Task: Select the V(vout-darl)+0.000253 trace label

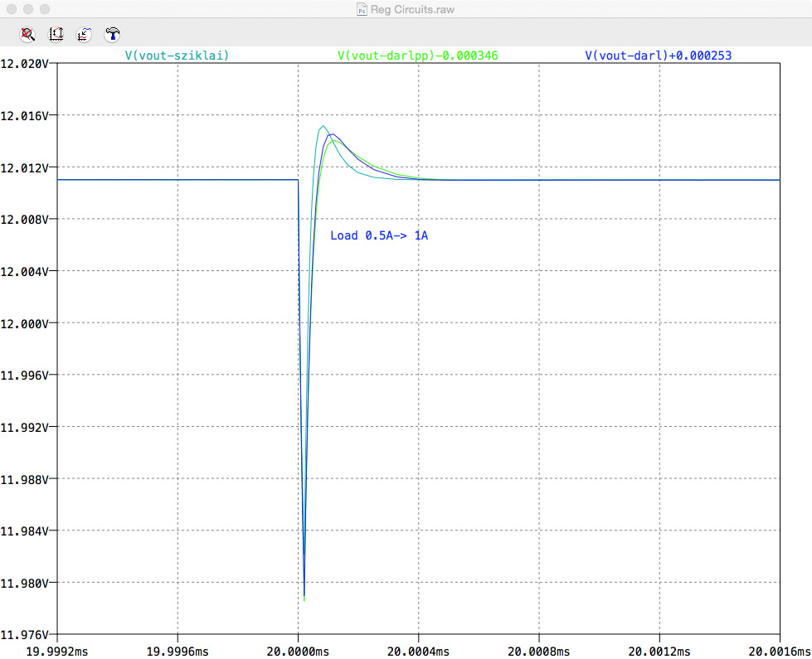Action: click(659, 56)
